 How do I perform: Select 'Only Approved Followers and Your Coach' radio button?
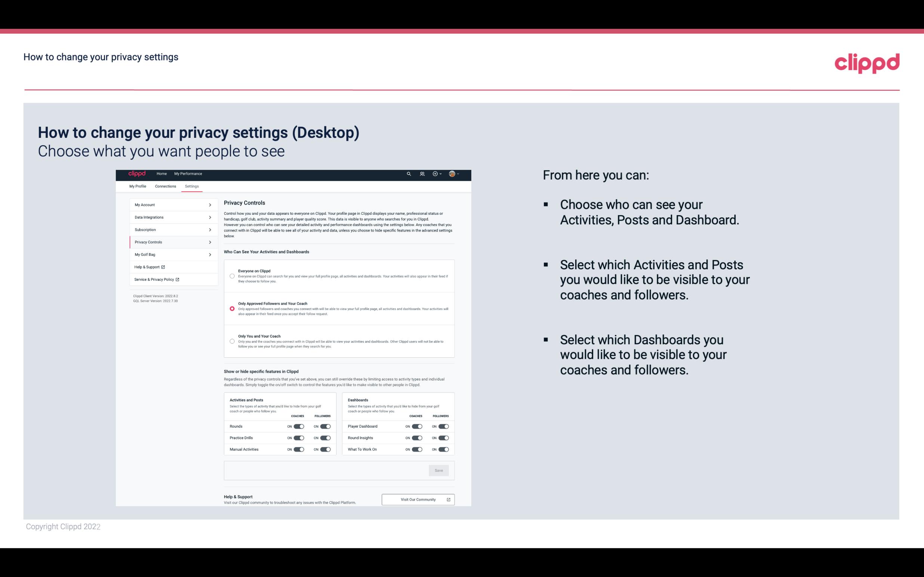pos(232,308)
